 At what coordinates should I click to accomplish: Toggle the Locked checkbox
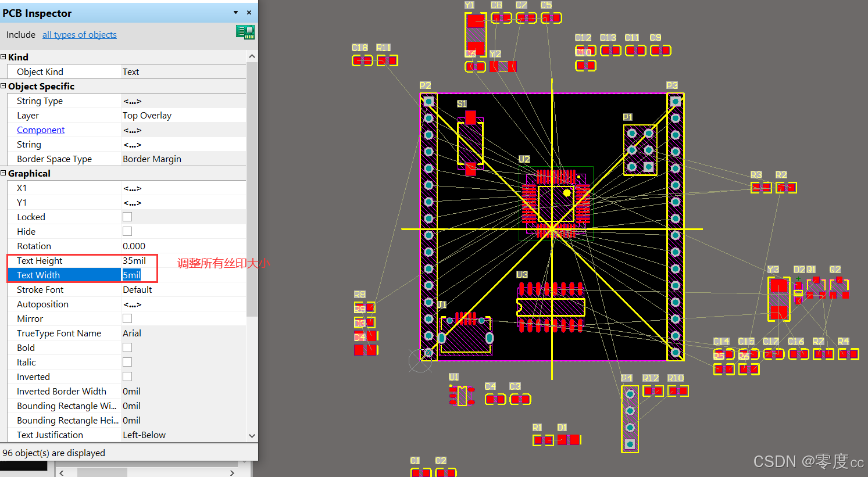(x=127, y=217)
